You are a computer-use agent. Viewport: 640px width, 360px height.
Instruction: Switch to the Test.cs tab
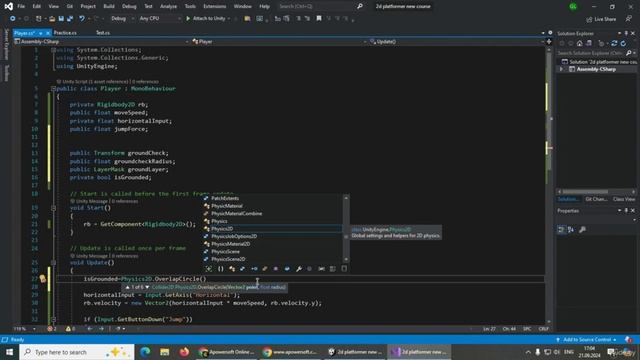tap(103, 33)
